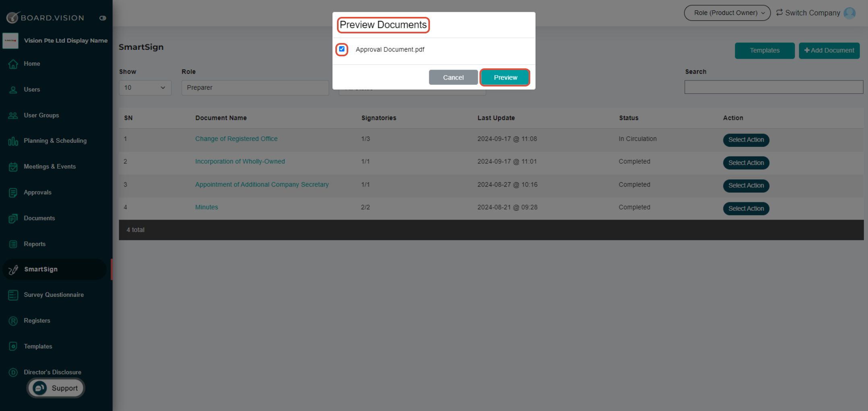Open the user profile avatar
The width and height of the screenshot is (868, 411).
[x=849, y=13]
